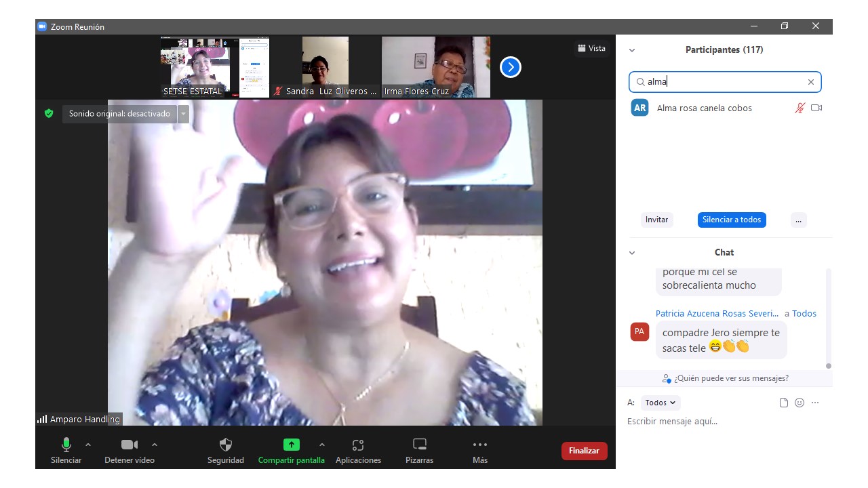Viewport: 868px width, 488px height.
Task: Unmute Alma rosa canela cobos microphone
Action: (800, 108)
